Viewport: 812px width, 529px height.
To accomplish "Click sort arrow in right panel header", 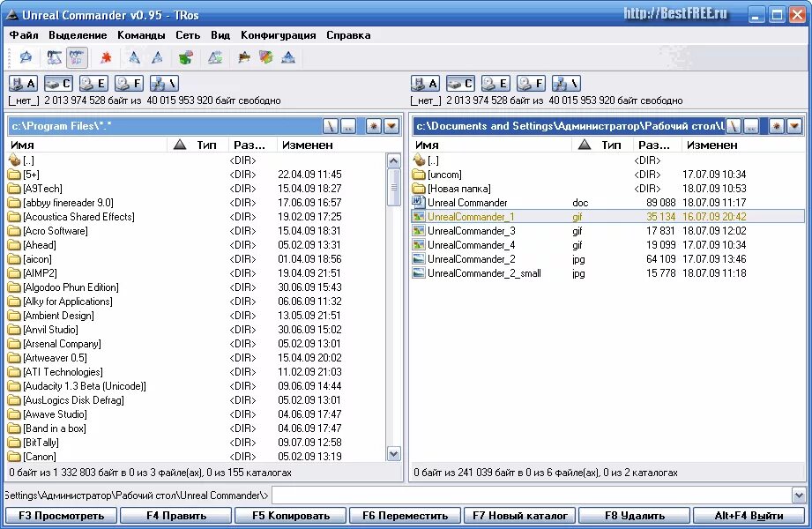I will (585, 145).
